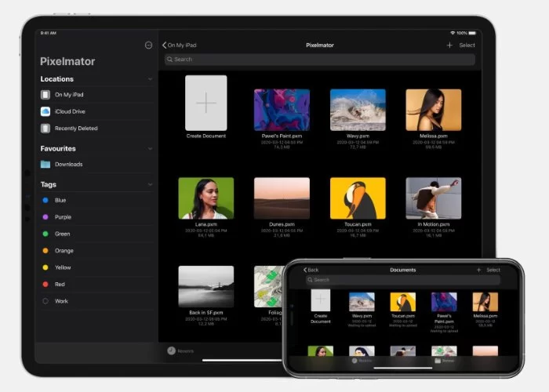The width and height of the screenshot is (549, 392).
Task: Click the iCloud Drive cloud icon
Action: tap(45, 111)
